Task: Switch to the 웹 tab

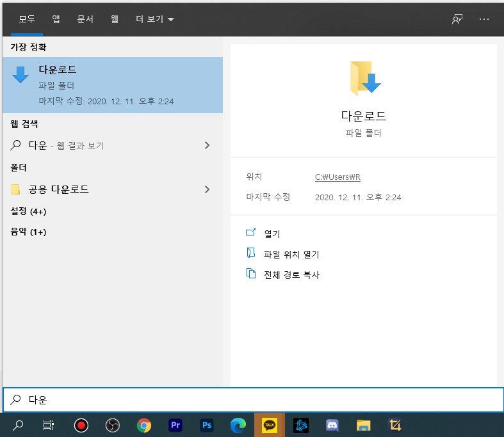Action: (x=115, y=19)
